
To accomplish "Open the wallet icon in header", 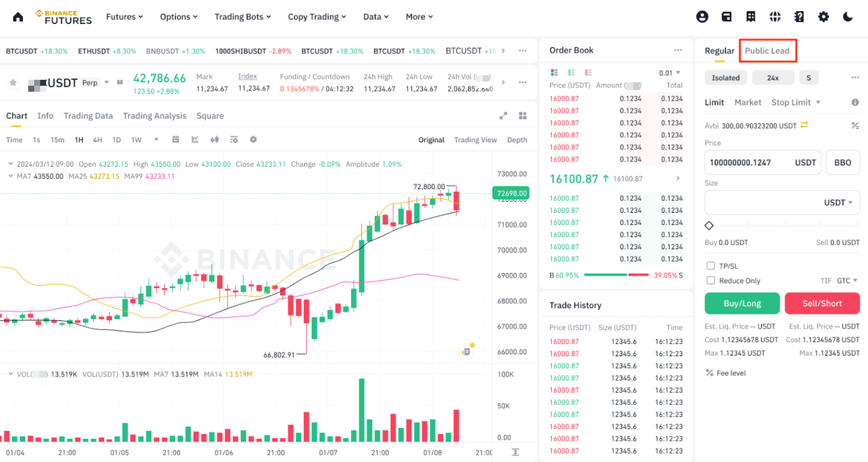I will 726,17.
